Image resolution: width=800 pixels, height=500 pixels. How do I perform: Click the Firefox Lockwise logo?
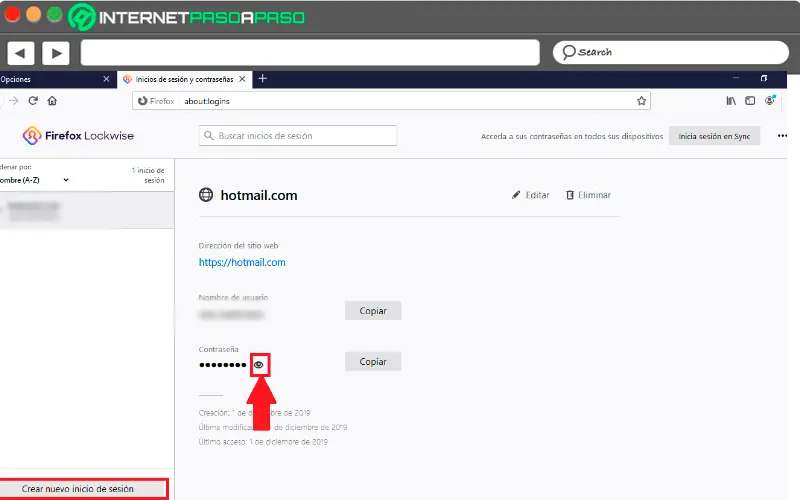pyautogui.click(x=78, y=136)
